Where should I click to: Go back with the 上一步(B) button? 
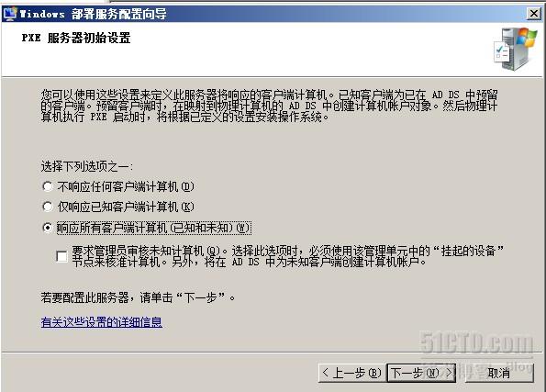[351, 374]
